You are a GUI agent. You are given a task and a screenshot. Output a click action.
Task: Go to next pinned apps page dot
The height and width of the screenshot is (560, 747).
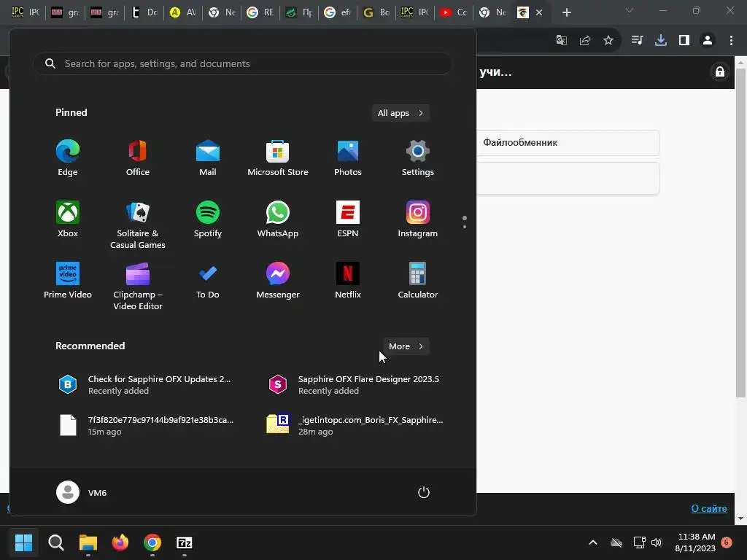pos(465,227)
